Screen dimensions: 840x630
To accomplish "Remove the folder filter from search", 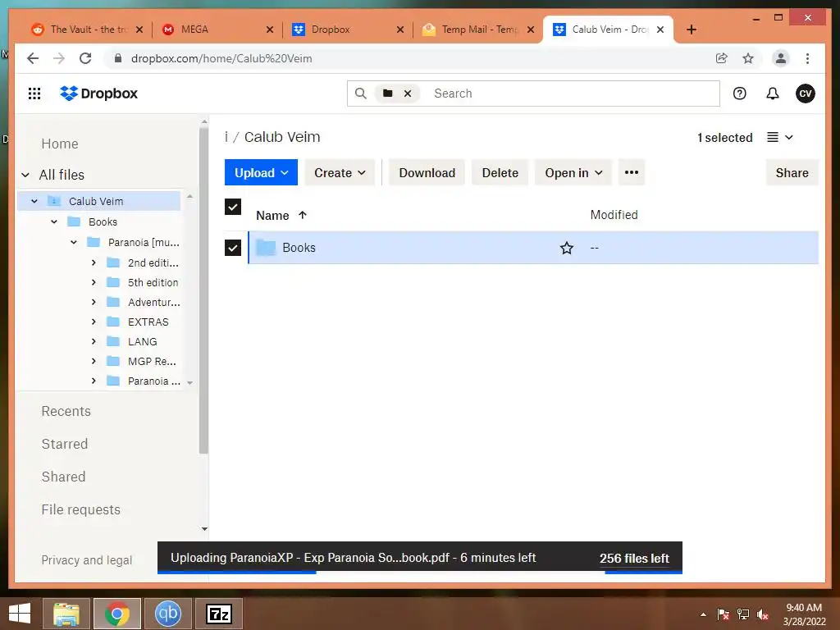I will (408, 94).
